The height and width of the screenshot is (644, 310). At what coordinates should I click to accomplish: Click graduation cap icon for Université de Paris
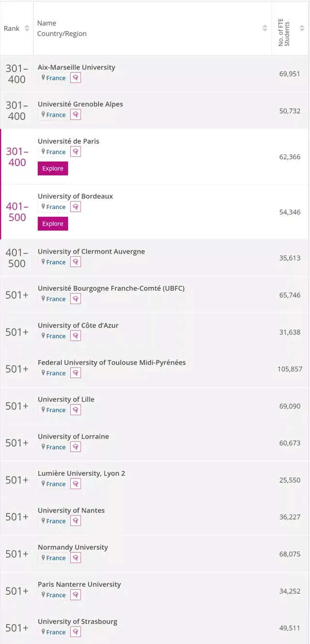(76, 152)
